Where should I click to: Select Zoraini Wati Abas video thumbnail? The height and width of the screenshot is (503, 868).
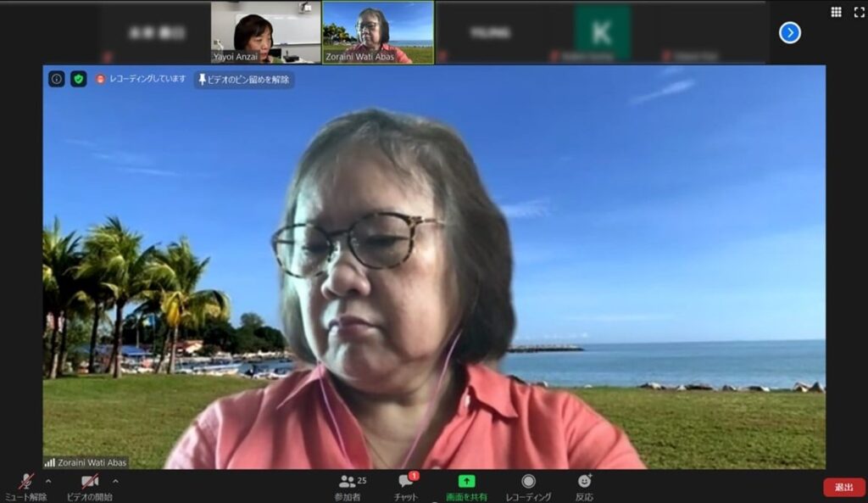click(x=378, y=32)
